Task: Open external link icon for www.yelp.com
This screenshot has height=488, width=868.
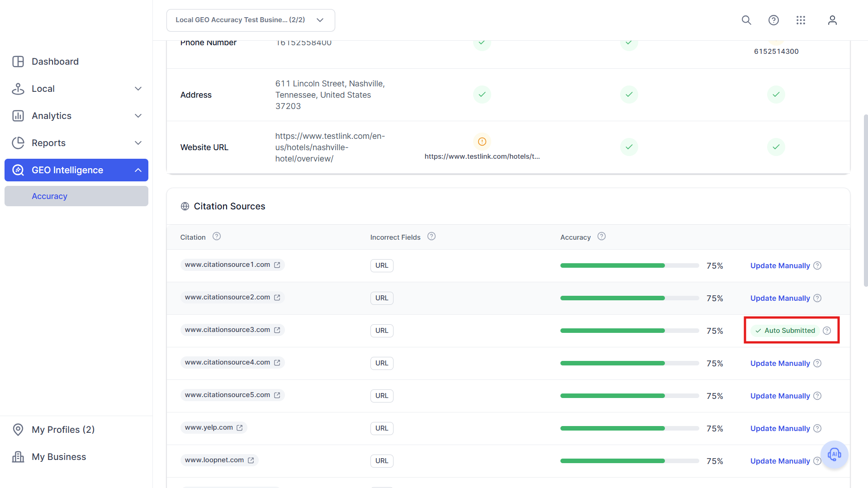Action: click(240, 428)
